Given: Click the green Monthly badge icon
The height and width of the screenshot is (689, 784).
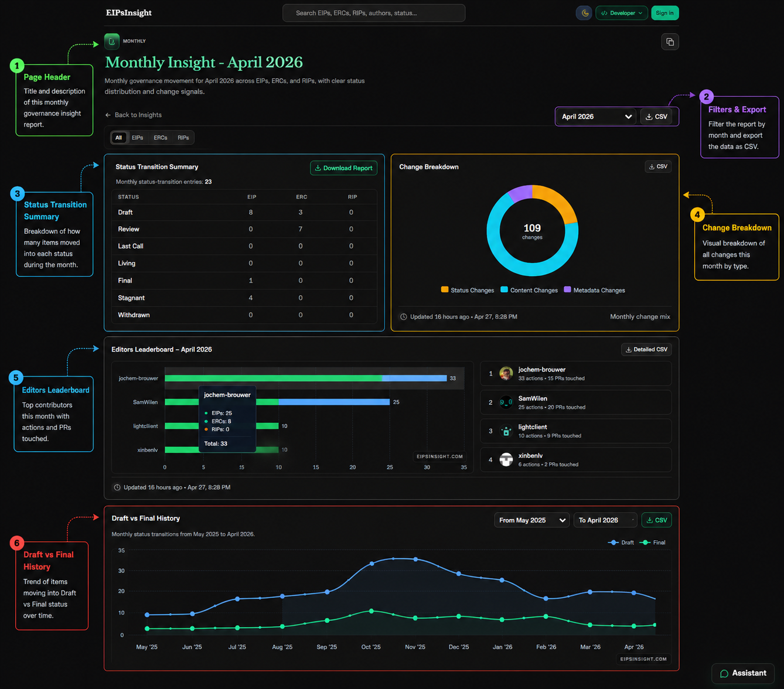Looking at the screenshot, I should coord(112,42).
